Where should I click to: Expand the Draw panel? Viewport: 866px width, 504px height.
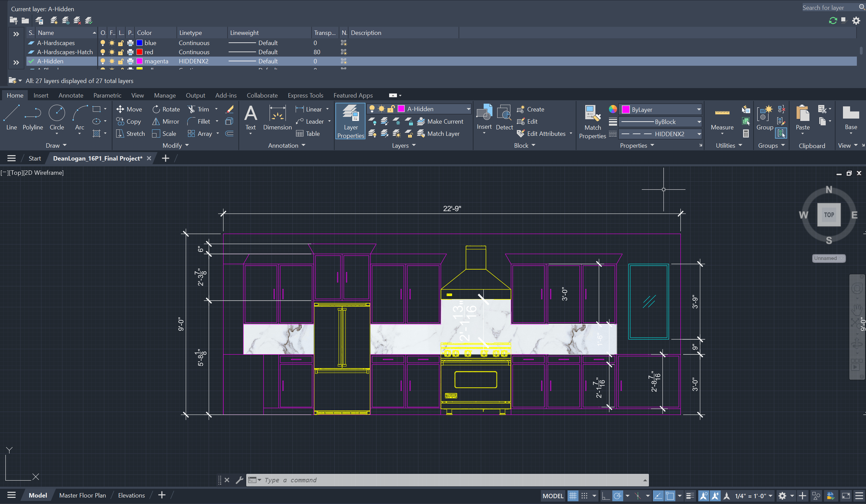click(56, 145)
